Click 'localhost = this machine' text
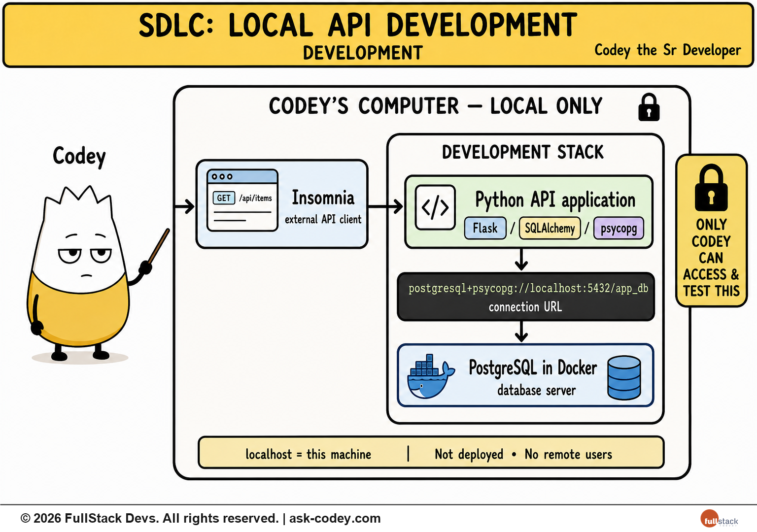This screenshot has height=532, width=757. [309, 454]
